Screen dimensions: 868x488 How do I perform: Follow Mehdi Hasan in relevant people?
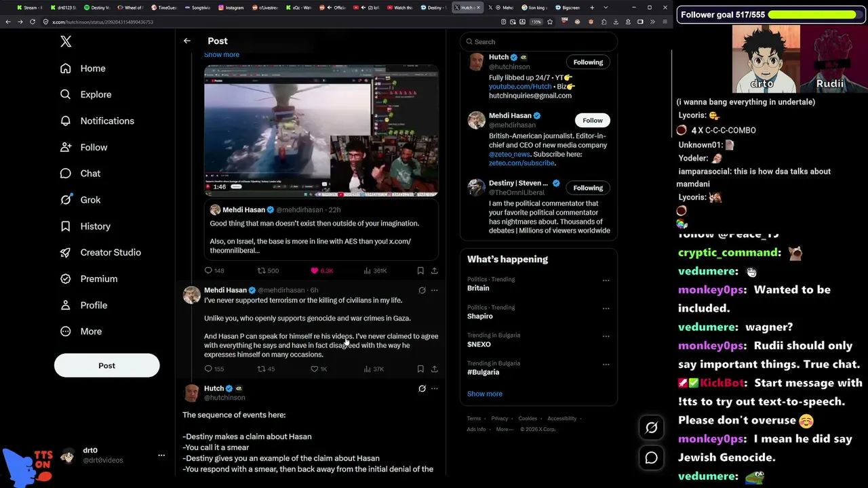click(x=593, y=120)
